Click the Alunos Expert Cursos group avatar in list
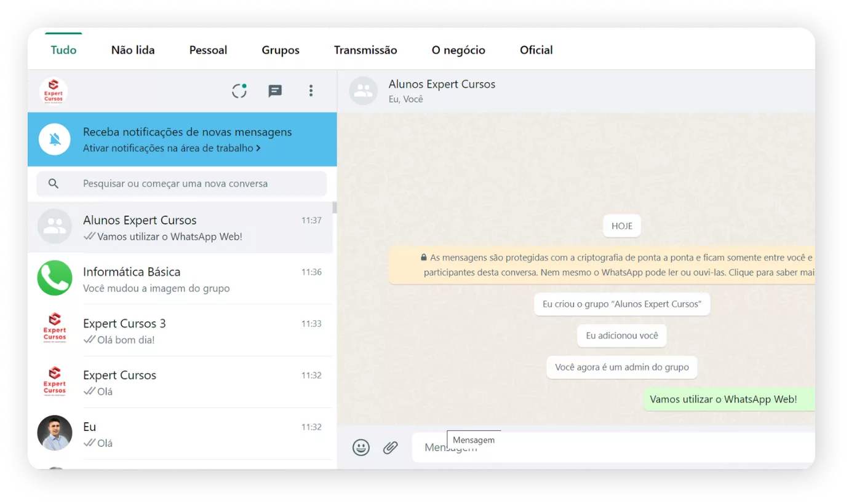The image size is (849, 504). coord(55,226)
